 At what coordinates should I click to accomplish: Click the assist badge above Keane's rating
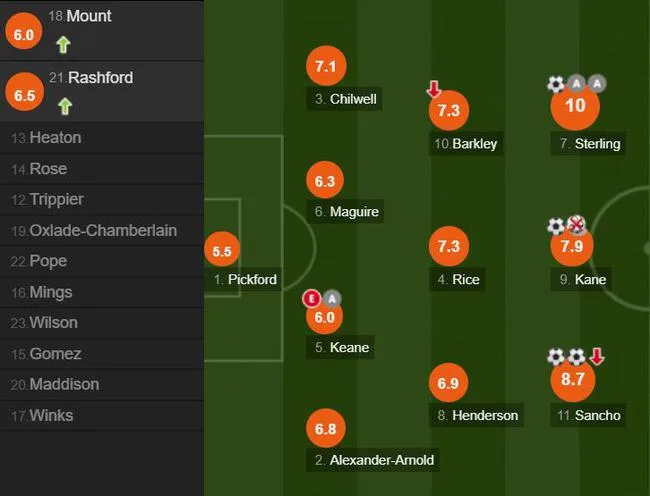(x=332, y=298)
